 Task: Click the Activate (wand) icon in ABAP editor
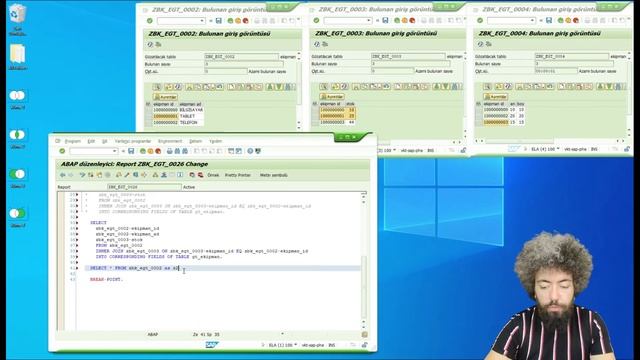(x=127, y=175)
